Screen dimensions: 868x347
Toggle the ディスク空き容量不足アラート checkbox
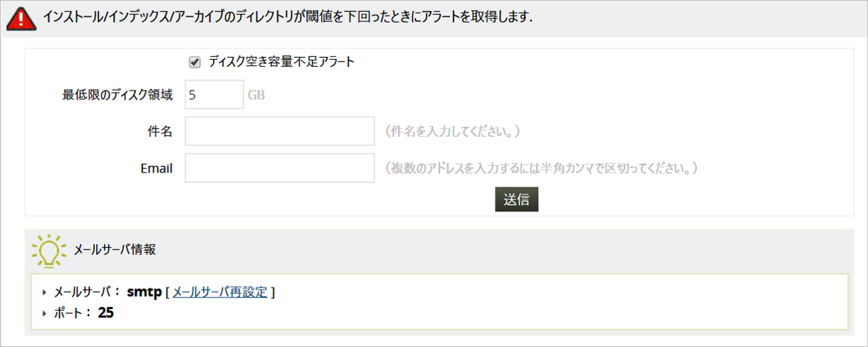point(194,62)
